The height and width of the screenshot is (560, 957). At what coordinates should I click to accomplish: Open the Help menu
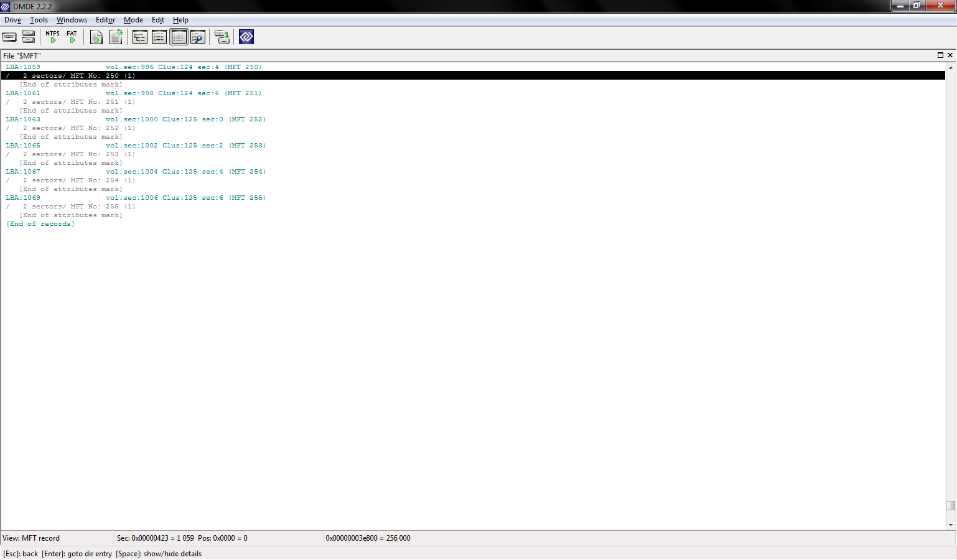click(x=180, y=20)
